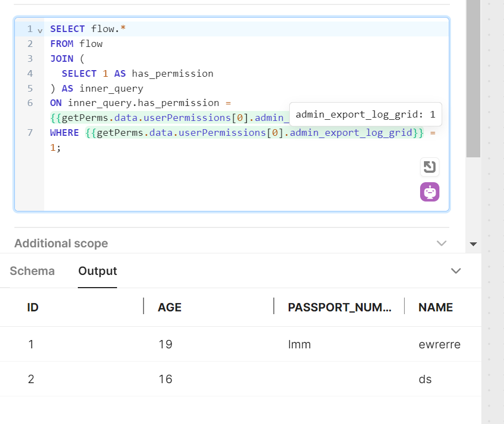The width and height of the screenshot is (504, 424).
Task: Click the 'FROM flow' code line
Action: (76, 44)
